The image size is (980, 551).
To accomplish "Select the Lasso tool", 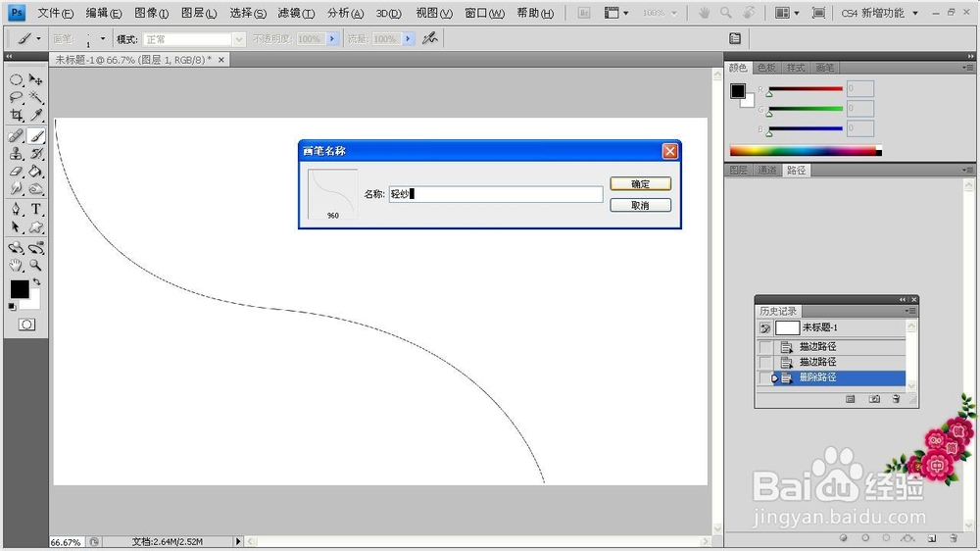I will [x=17, y=98].
